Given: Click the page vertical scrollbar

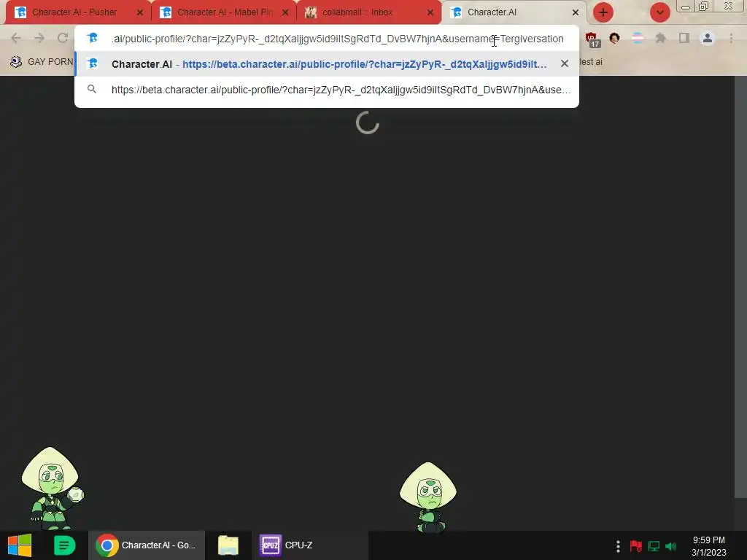Looking at the screenshot, I should pos(740,287).
